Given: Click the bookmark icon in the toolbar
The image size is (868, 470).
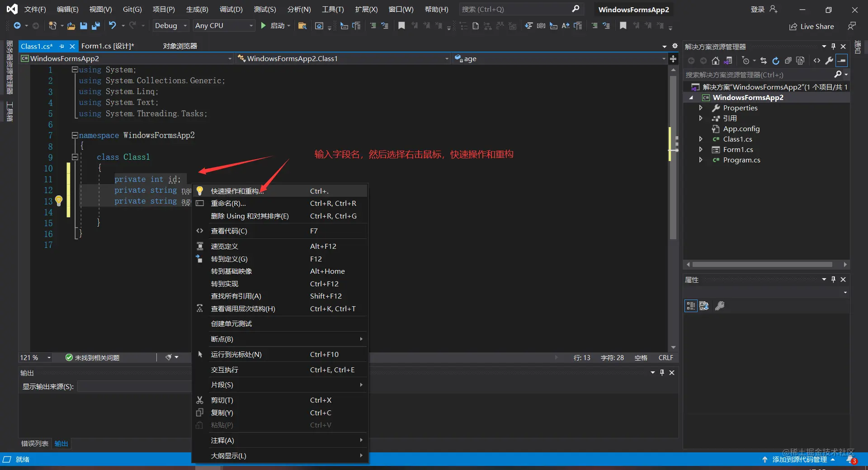Looking at the screenshot, I should [x=401, y=26].
